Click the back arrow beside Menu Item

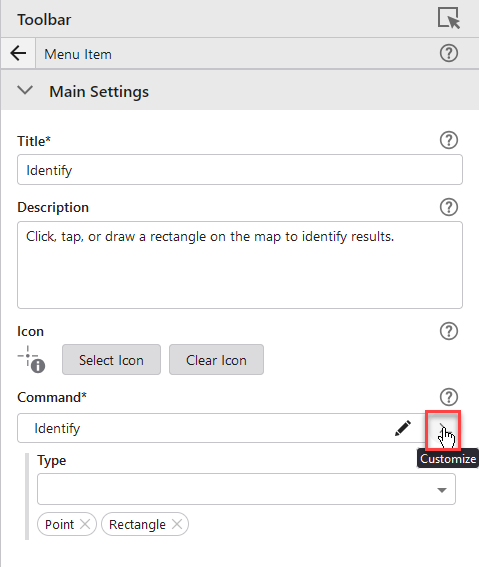coord(18,54)
